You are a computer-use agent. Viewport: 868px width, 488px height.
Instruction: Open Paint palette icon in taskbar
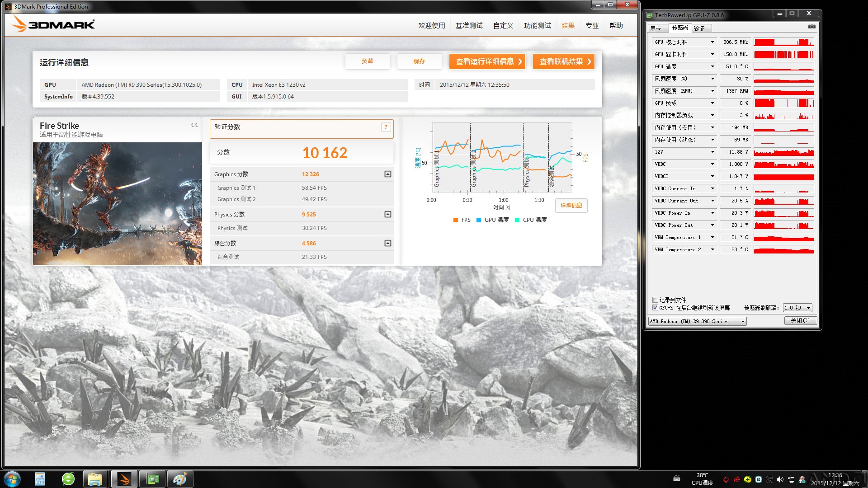[180, 479]
